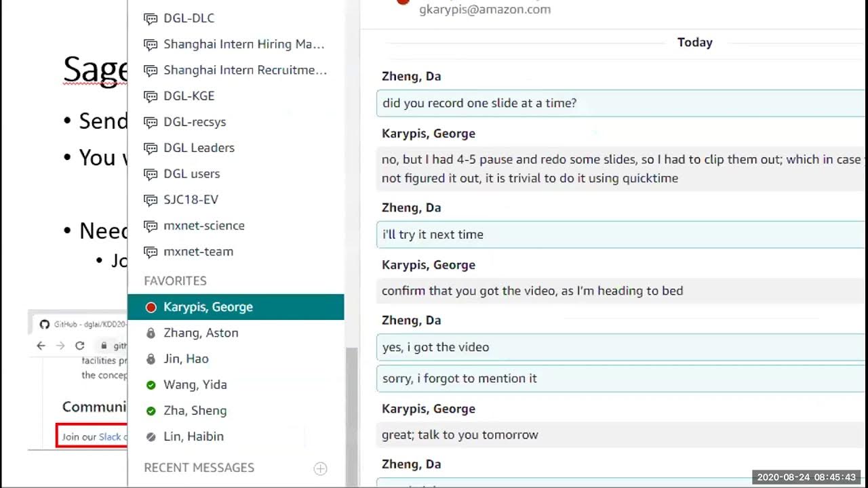Collapse the Favorites section header
868x488 pixels.
click(x=175, y=281)
